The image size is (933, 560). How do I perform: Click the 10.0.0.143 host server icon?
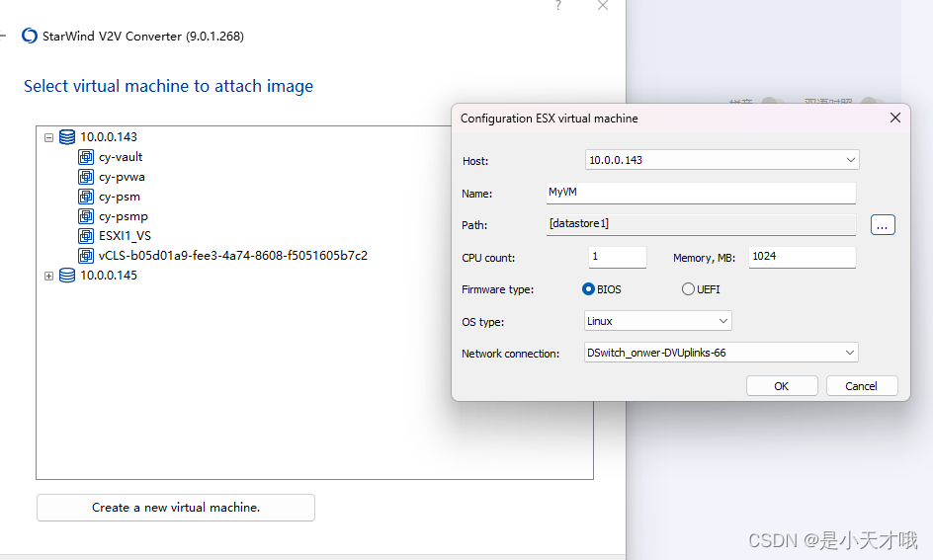point(67,137)
